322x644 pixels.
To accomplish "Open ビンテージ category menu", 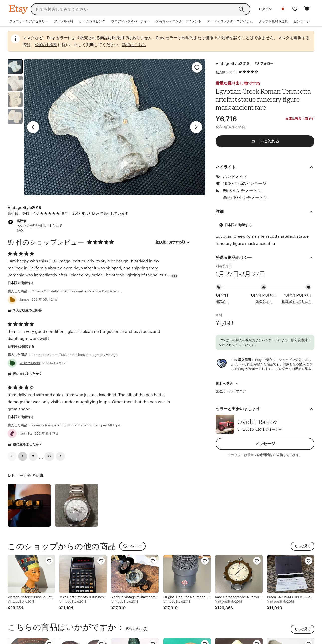I will [302, 21].
